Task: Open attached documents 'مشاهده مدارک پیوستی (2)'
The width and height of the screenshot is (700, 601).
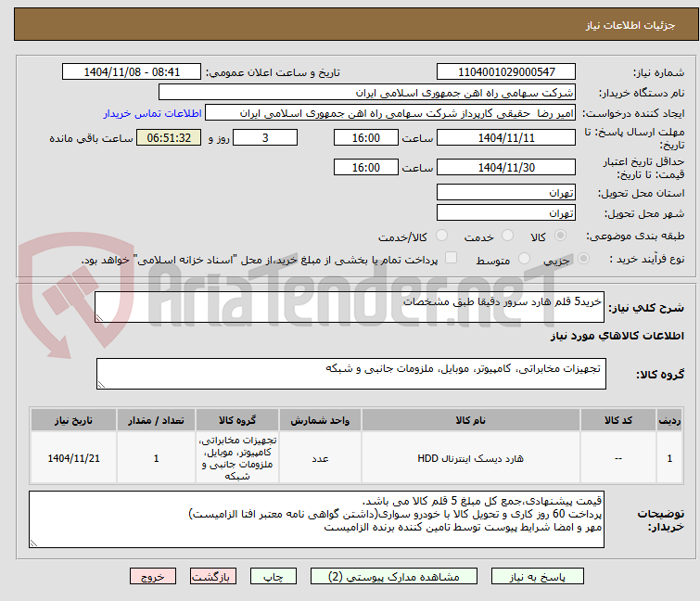Action: [394, 577]
